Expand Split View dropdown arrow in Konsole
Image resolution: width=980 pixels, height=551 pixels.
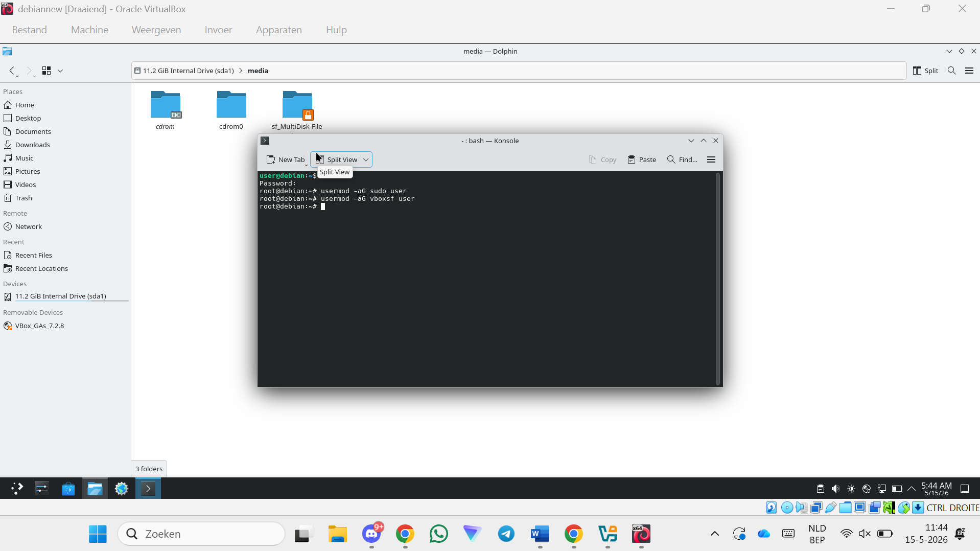point(366,159)
